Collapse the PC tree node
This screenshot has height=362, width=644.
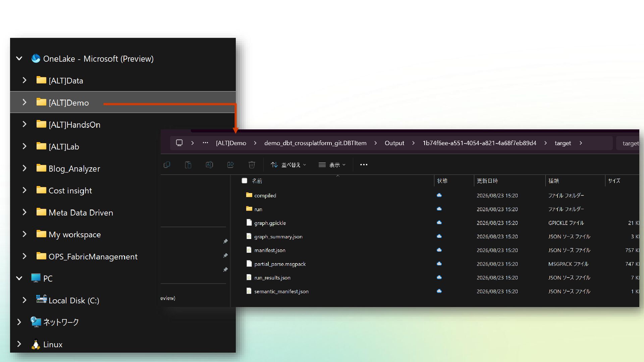click(19, 278)
